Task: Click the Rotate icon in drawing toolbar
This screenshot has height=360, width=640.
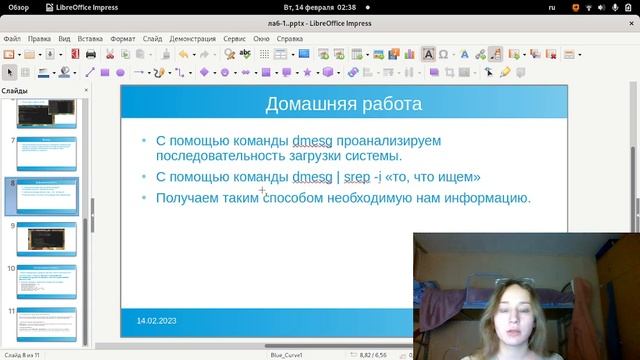Action: tap(353, 73)
